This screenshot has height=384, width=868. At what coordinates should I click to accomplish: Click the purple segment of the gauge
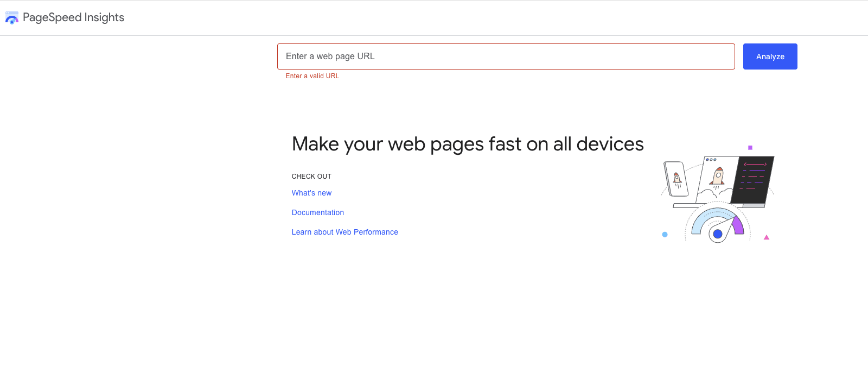click(738, 225)
